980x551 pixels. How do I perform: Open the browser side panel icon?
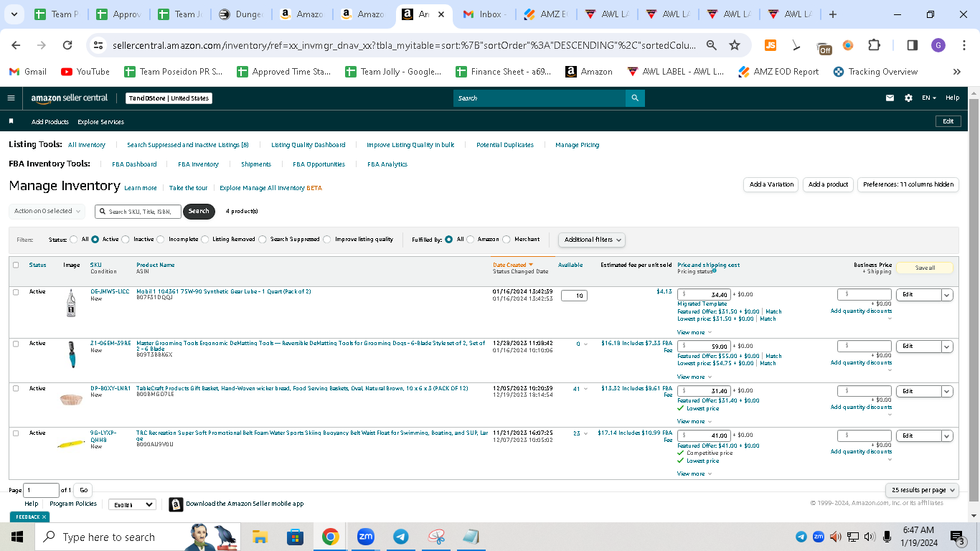tap(913, 45)
